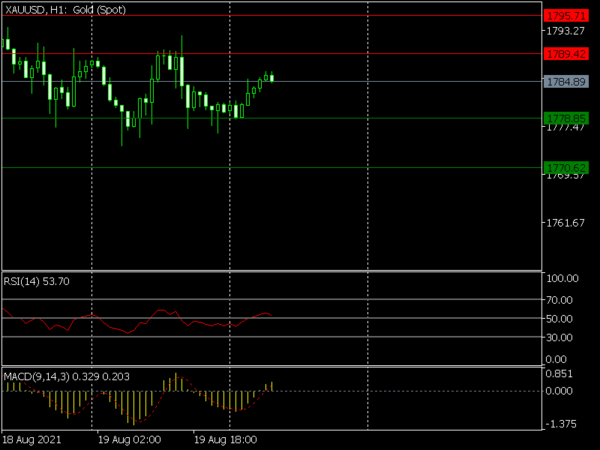
Task: Click the 1784.89 current price label
Action: coord(566,82)
